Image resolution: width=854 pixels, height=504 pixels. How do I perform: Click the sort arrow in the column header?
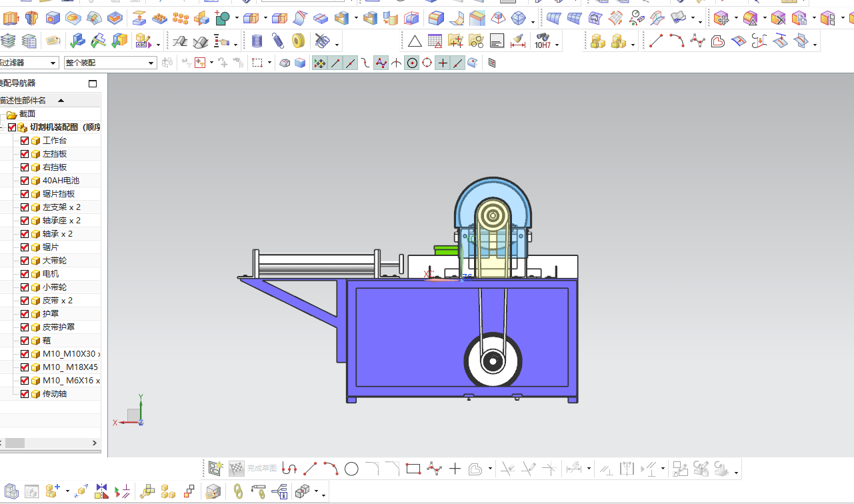click(x=61, y=101)
